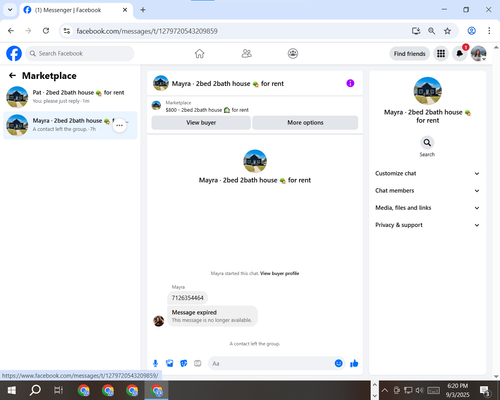This screenshot has width=500, height=400.
Task: Click the Marketplace heading text
Action: [49, 76]
